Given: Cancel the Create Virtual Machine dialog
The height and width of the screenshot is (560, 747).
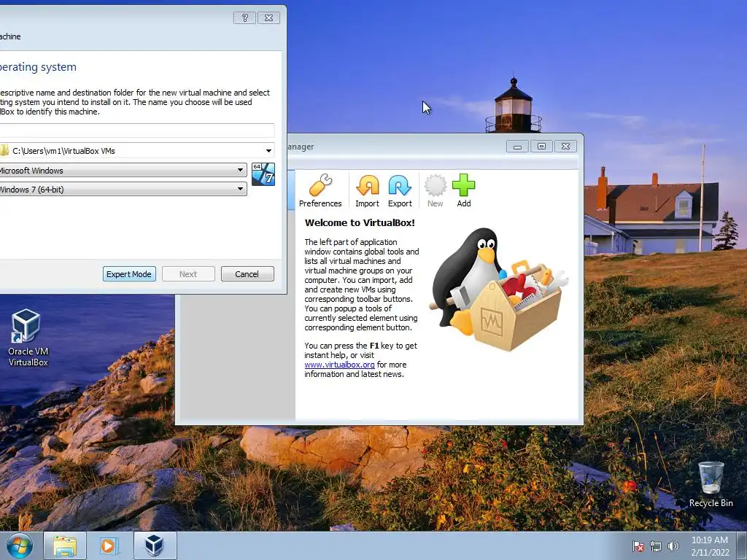Looking at the screenshot, I should pyautogui.click(x=247, y=274).
